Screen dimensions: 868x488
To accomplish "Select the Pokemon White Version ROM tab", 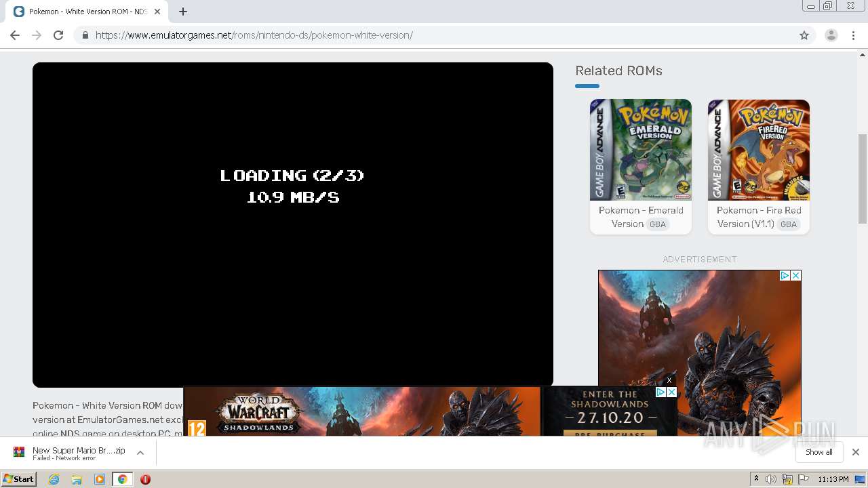I will (87, 12).
